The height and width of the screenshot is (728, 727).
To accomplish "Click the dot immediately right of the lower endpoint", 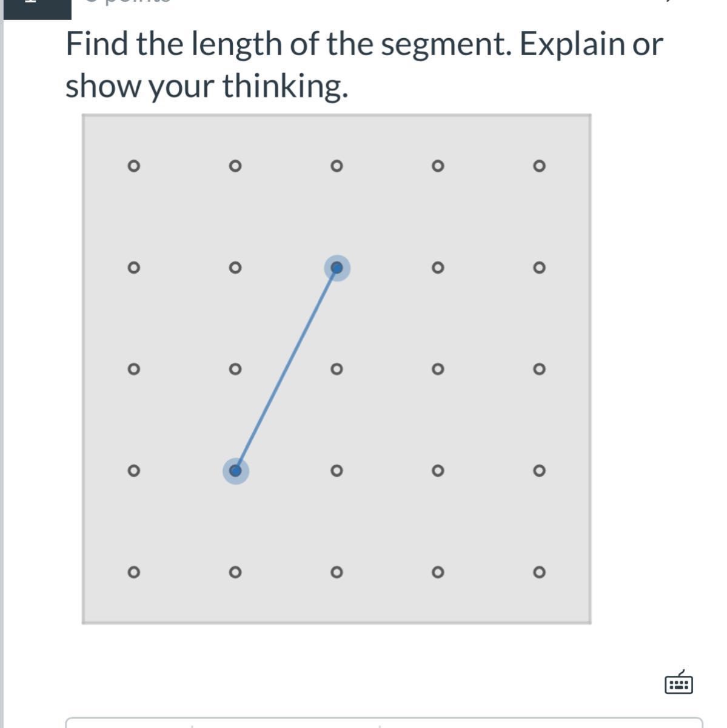I will (x=337, y=471).
